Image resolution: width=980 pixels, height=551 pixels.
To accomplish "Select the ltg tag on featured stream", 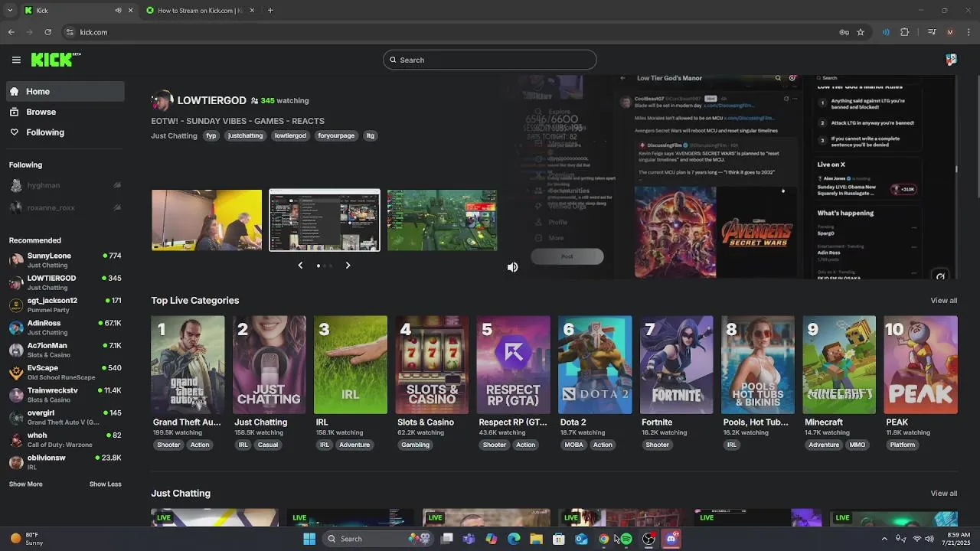I will (x=371, y=135).
